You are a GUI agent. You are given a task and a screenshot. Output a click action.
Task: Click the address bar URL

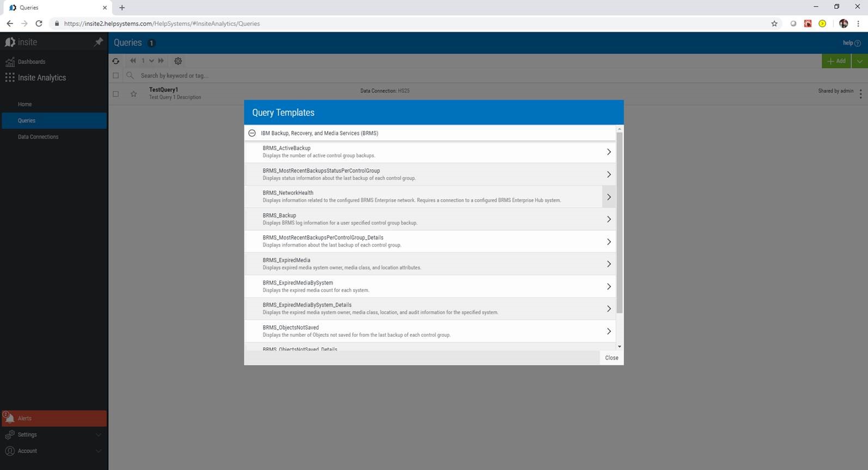pyautogui.click(x=162, y=23)
